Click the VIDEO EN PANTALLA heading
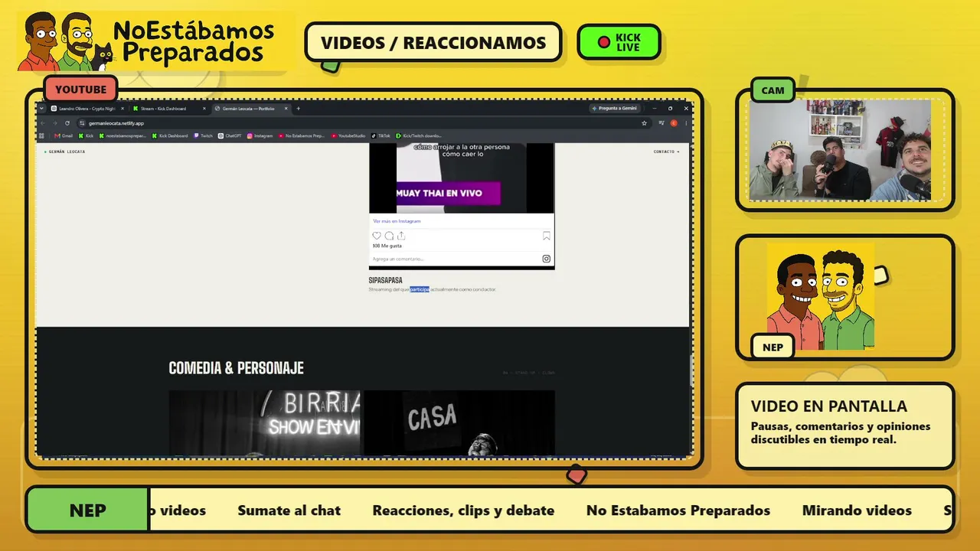Screen dimensions: 980x551 [x=829, y=406]
